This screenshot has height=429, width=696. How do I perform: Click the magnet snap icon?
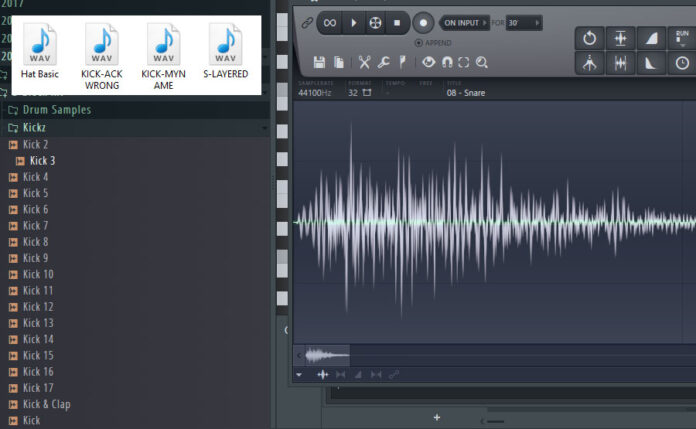coord(447,62)
